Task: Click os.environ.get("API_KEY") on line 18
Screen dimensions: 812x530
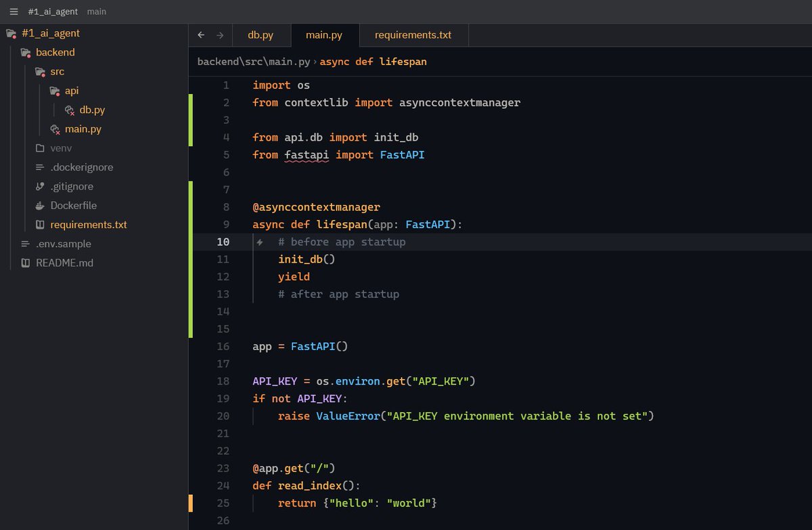Action: tap(396, 381)
